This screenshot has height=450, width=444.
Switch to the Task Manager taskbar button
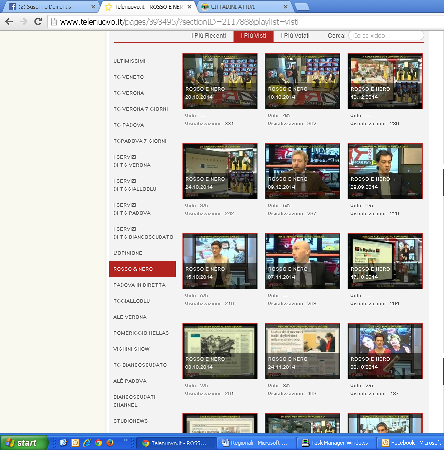click(x=337, y=443)
